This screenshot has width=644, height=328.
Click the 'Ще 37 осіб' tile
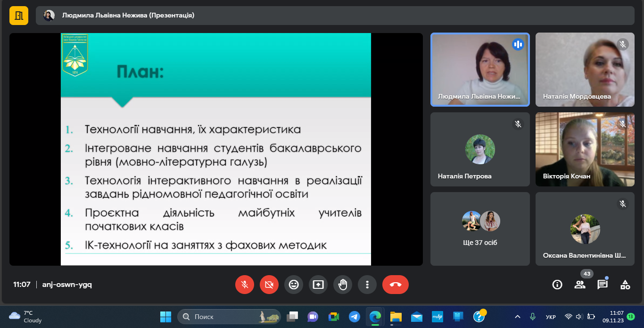pos(480,229)
